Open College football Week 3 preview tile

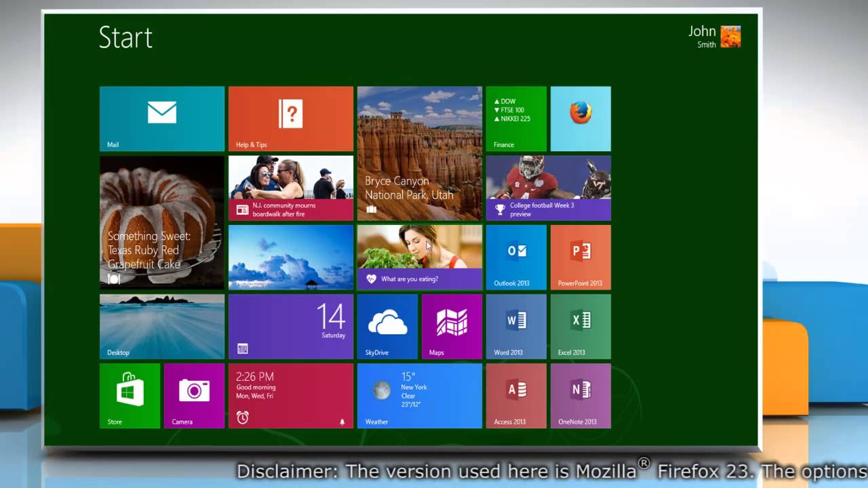point(549,188)
